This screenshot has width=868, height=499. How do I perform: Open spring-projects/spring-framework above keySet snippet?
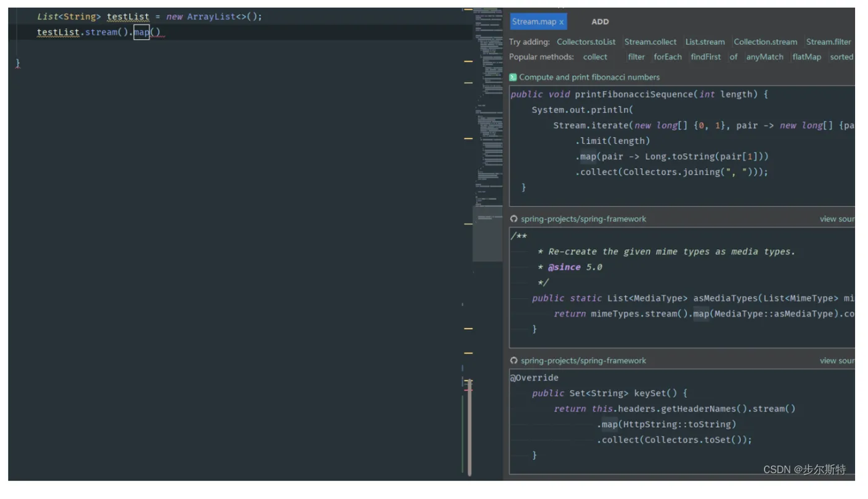583,360
